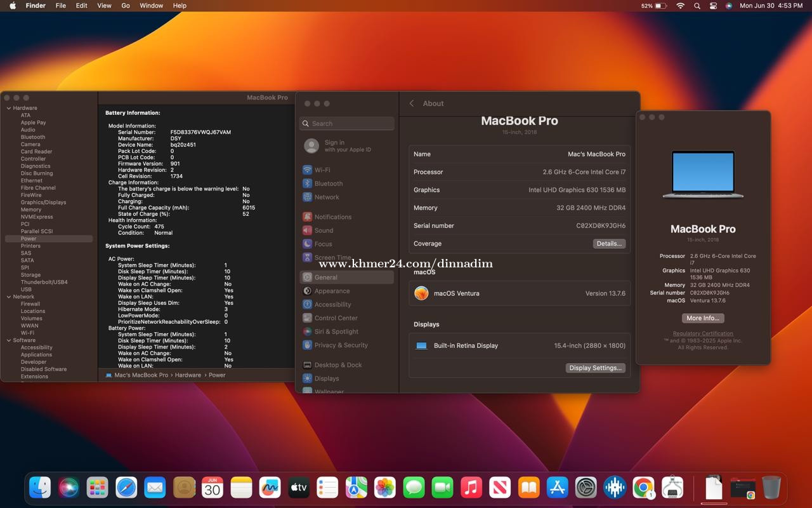Open Trash from the Dock
The height and width of the screenshot is (508, 812).
(x=771, y=488)
